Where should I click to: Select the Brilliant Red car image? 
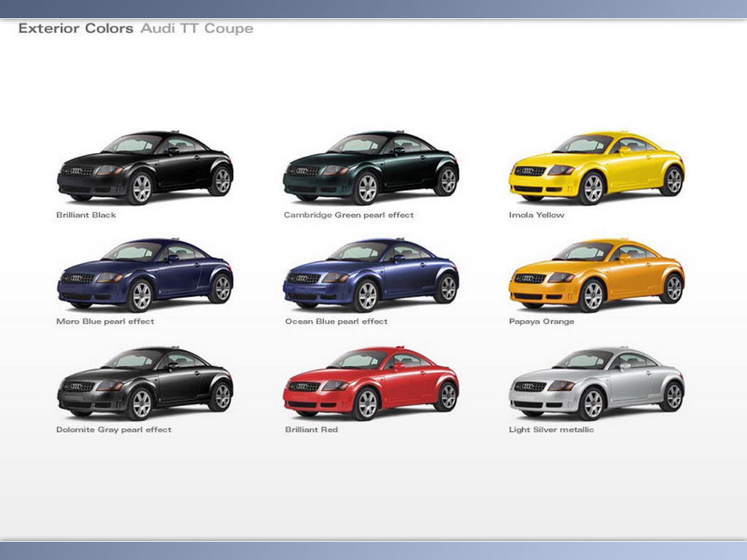coord(371,383)
